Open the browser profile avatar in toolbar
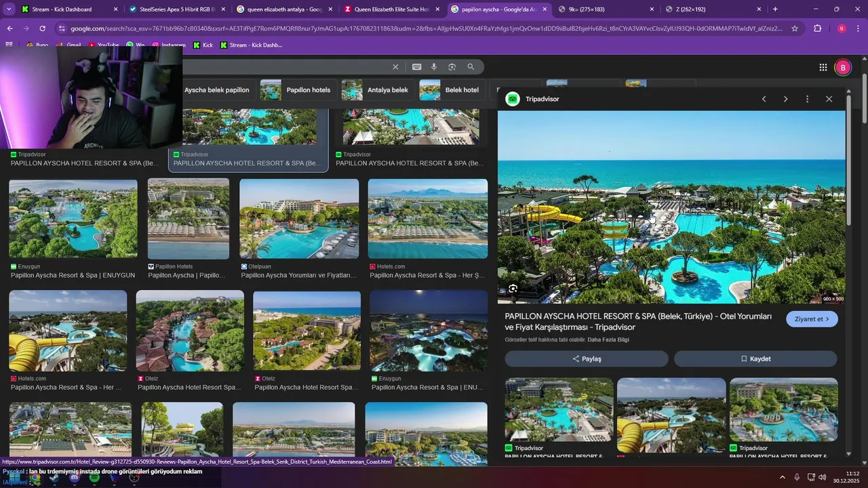 click(842, 28)
